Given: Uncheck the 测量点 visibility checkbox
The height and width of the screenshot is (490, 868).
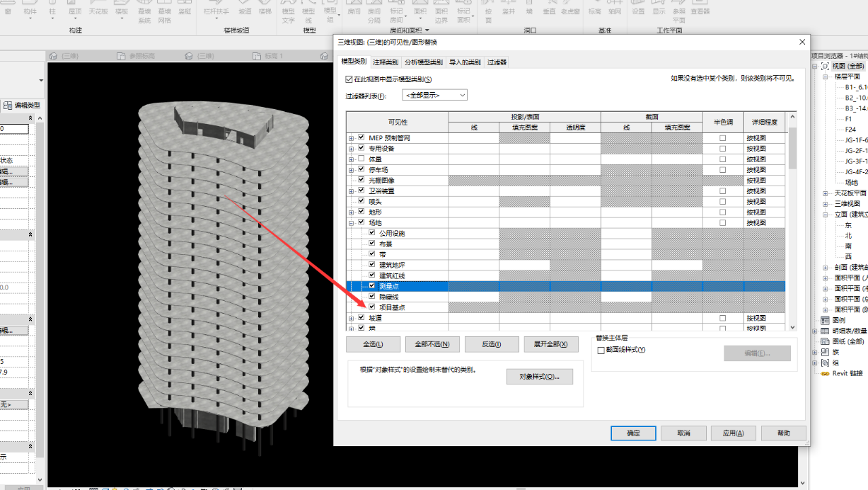Looking at the screenshot, I should (x=372, y=286).
